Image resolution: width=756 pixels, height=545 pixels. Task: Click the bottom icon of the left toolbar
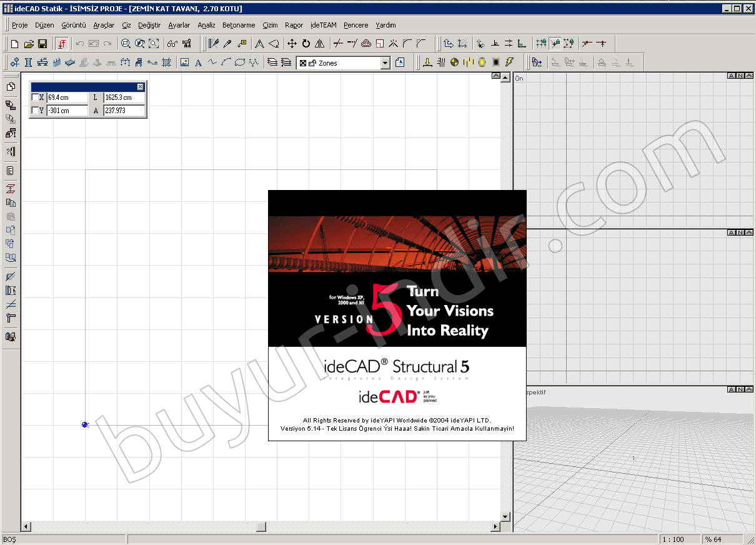pos(11,336)
